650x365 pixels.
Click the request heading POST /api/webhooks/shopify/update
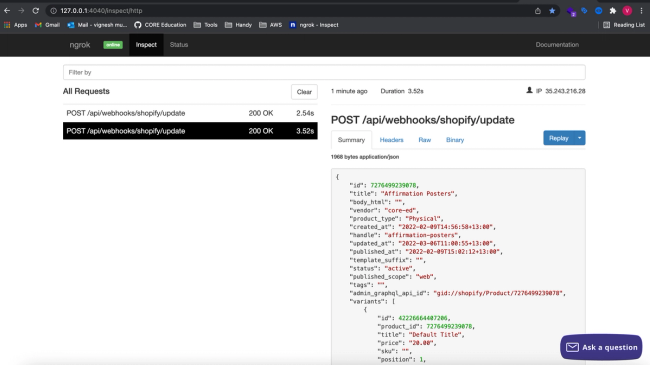(x=422, y=120)
